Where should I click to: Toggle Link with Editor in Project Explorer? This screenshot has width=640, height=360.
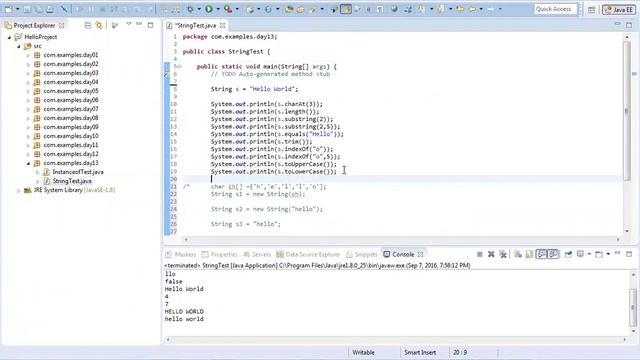click(x=99, y=25)
